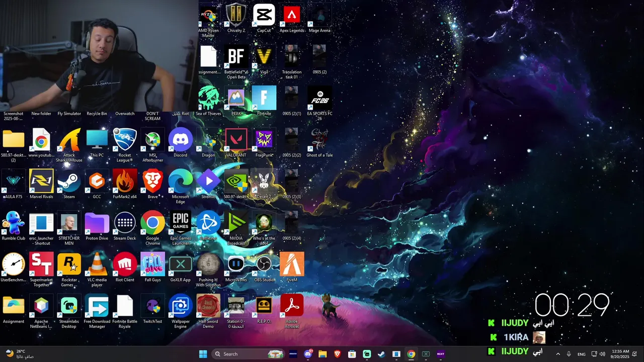
Task: Open the CapCut desktop icon
Action: [264, 15]
